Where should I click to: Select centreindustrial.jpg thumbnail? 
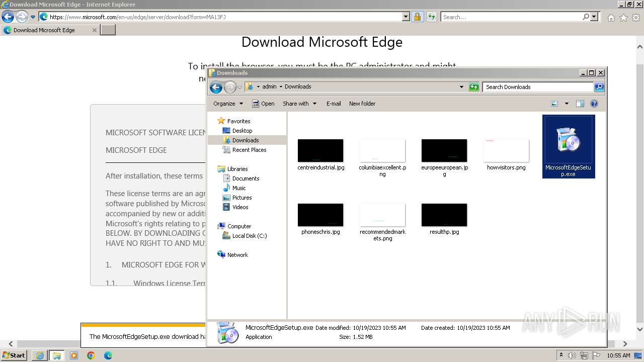point(320,151)
